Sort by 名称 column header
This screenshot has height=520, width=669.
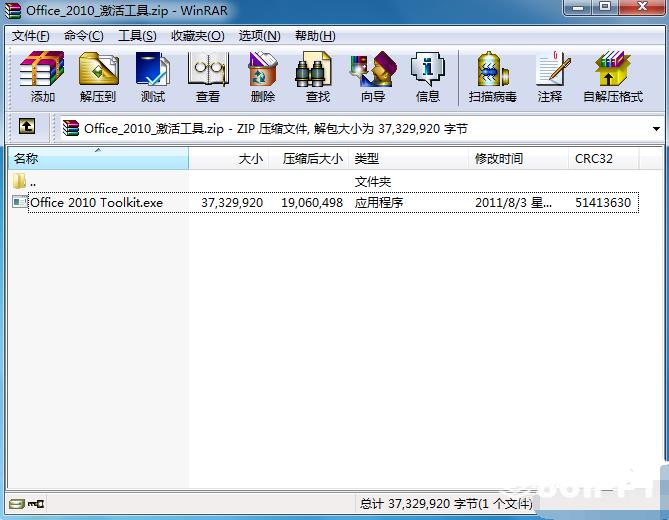click(x=98, y=159)
